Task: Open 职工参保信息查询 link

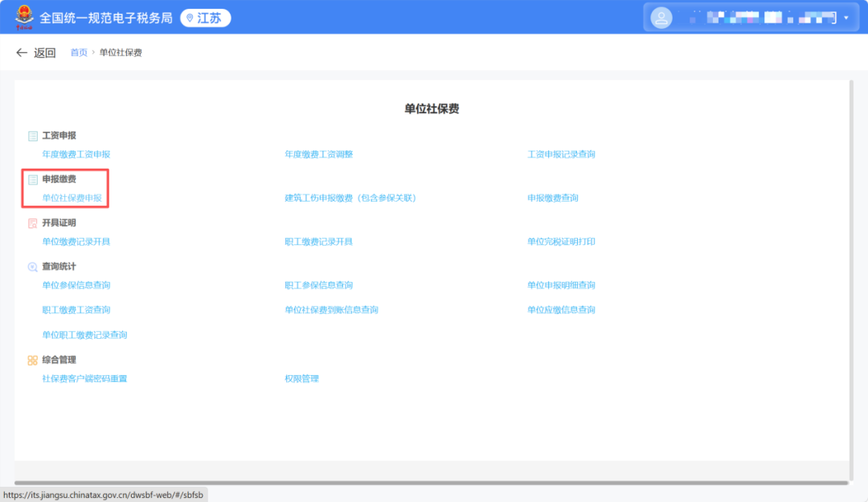Action: pyautogui.click(x=319, y=286)
